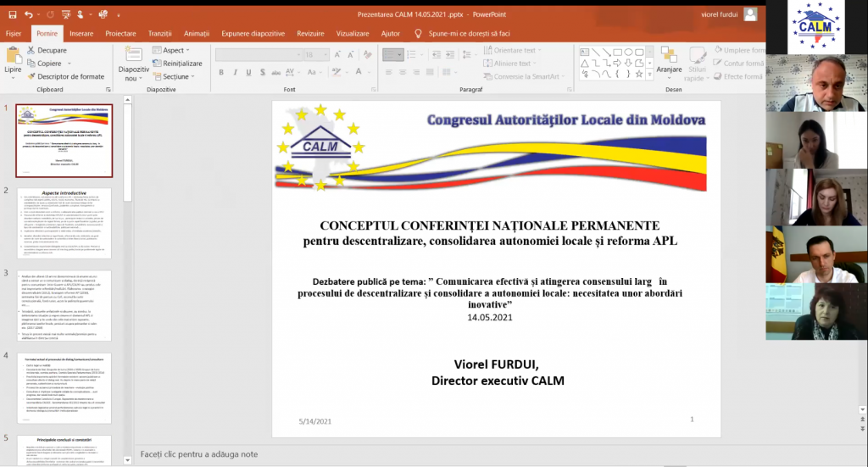Increase font size with the larger A icon

point(337,54)
